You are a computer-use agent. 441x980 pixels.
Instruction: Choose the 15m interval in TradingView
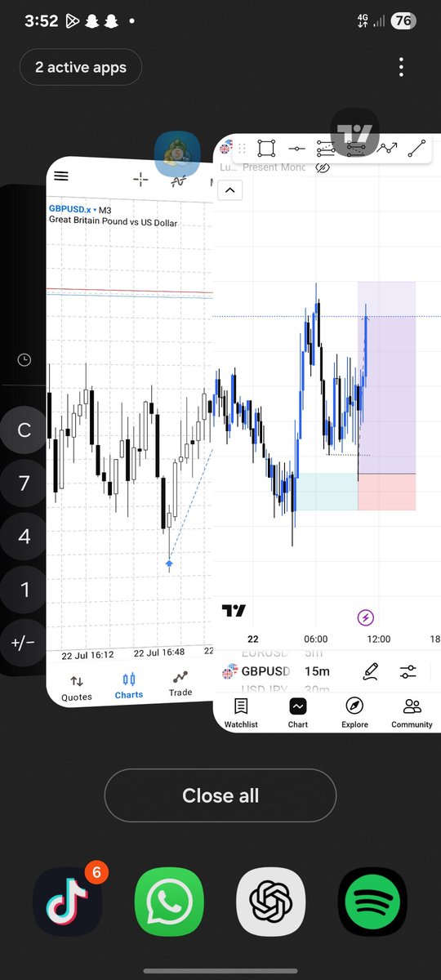(317, 671)
